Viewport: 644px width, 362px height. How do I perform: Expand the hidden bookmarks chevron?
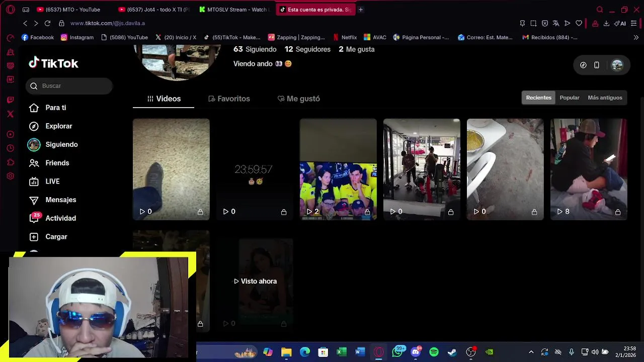coord(636,37)
